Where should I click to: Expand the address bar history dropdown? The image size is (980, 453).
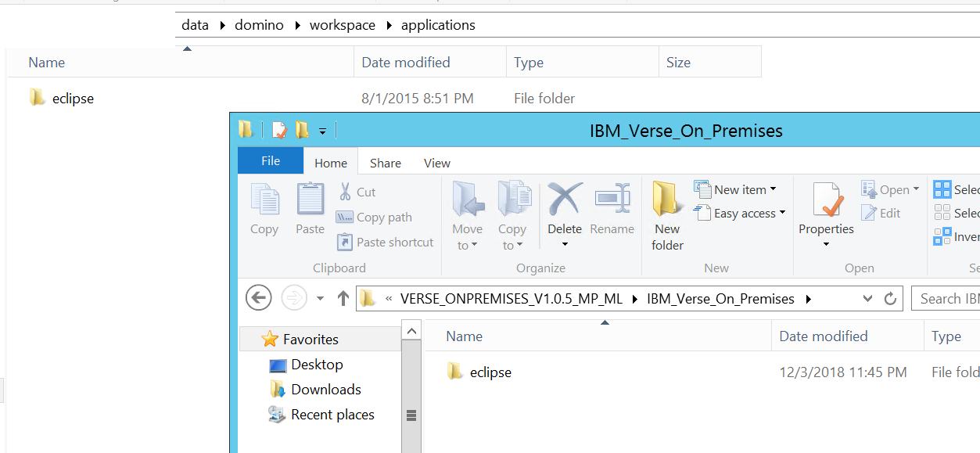pyautogui.click(x=867, y=299)
